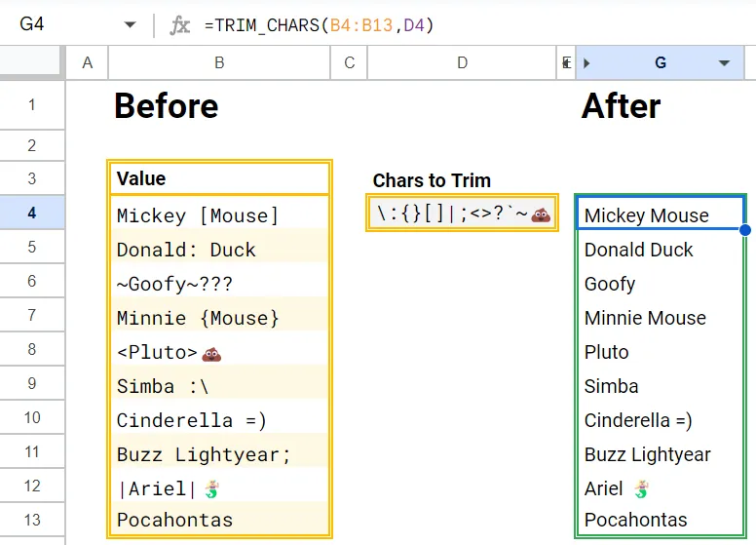Select row 1 header

pos(32,104)
